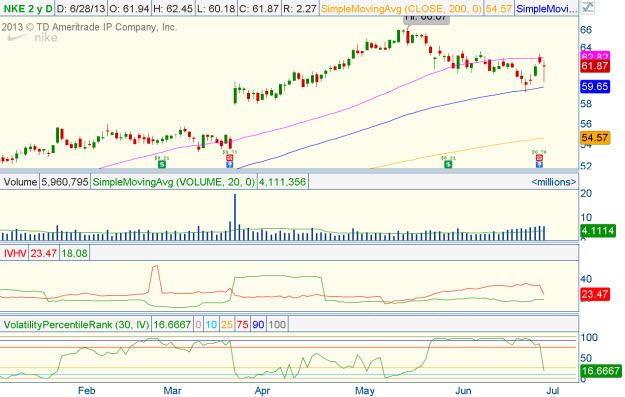This screenshot has width=625, height=397.
Task: Click the blue 90 level label
Action: 258,324
